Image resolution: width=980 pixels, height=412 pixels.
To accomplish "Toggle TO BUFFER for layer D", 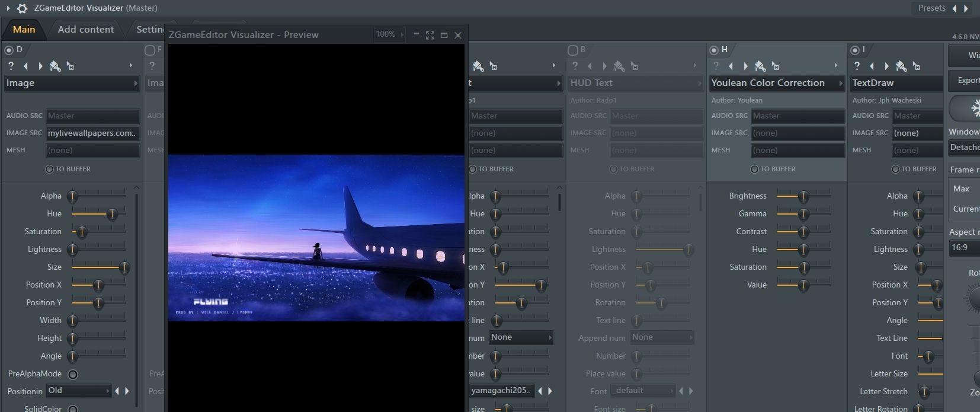I will pos(50,169).
